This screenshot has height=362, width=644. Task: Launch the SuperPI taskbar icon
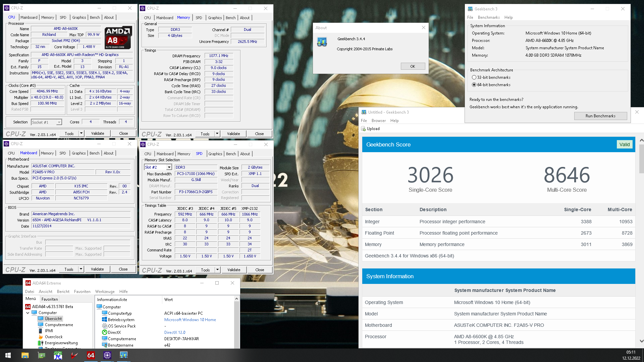point(58,355)
